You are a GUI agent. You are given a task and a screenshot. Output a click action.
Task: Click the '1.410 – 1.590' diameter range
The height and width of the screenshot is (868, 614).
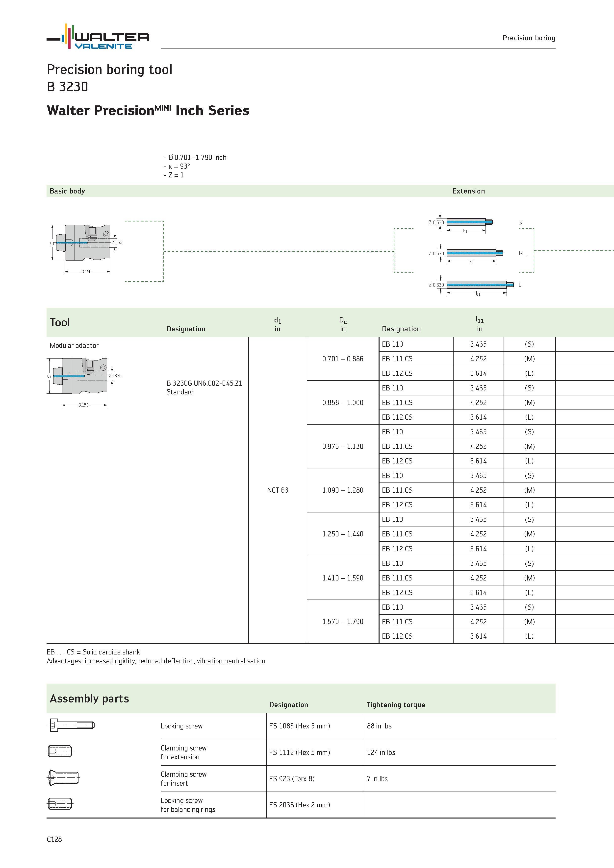(x=343, y=578)
